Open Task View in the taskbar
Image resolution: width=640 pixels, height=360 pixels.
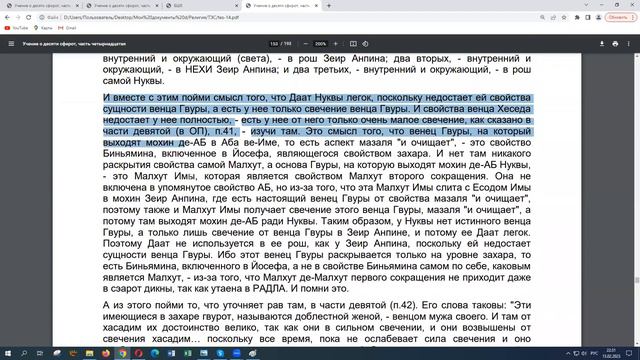pyautogui.click(x=40, y=353)
